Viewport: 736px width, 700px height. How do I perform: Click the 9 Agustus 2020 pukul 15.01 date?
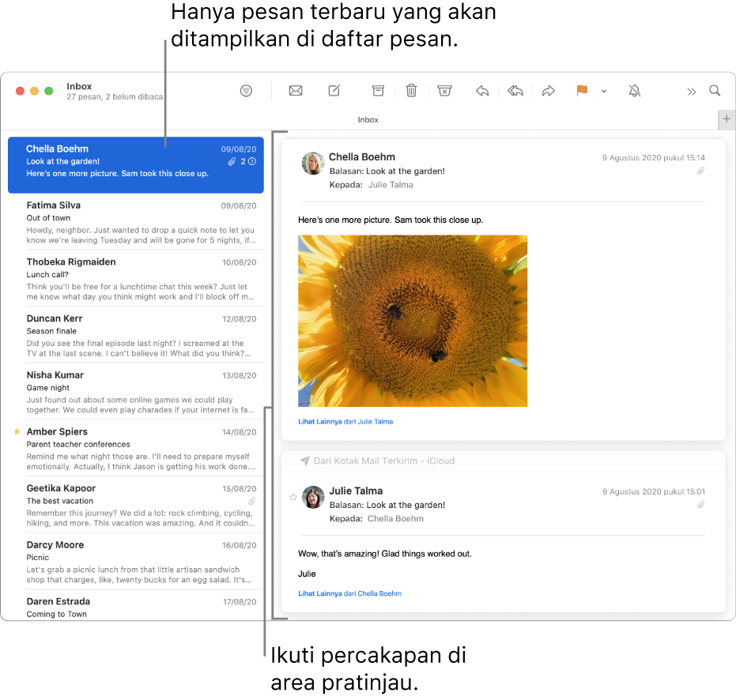[x=653, y=491]
